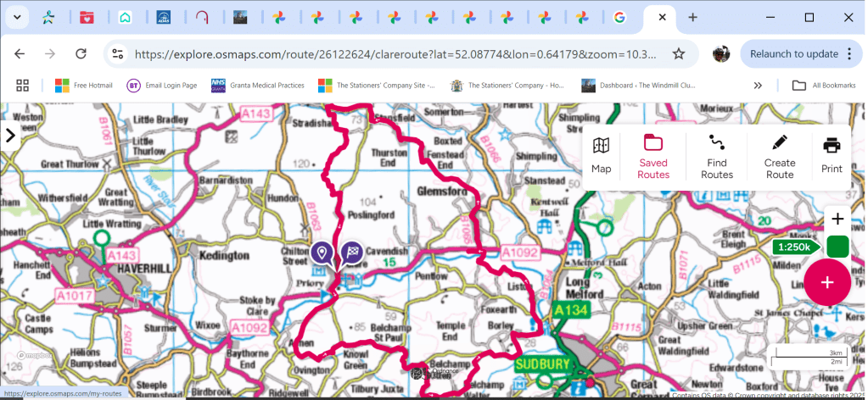This screenshot has width=868, height=400.
Task: Toggle the green 1:250k map scale button
Action: coord(837,247)
